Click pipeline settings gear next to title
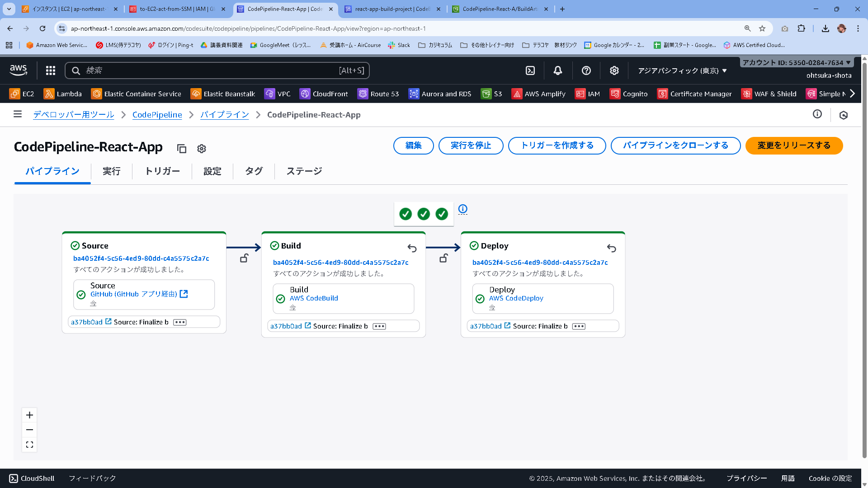 point(202,149)
